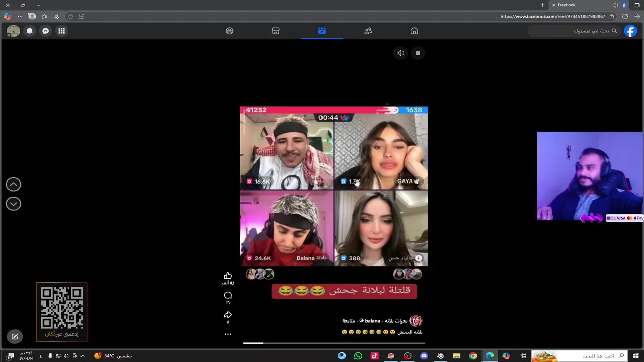
Task: Add this page to favorites star
Action: [x=70, y=16]
